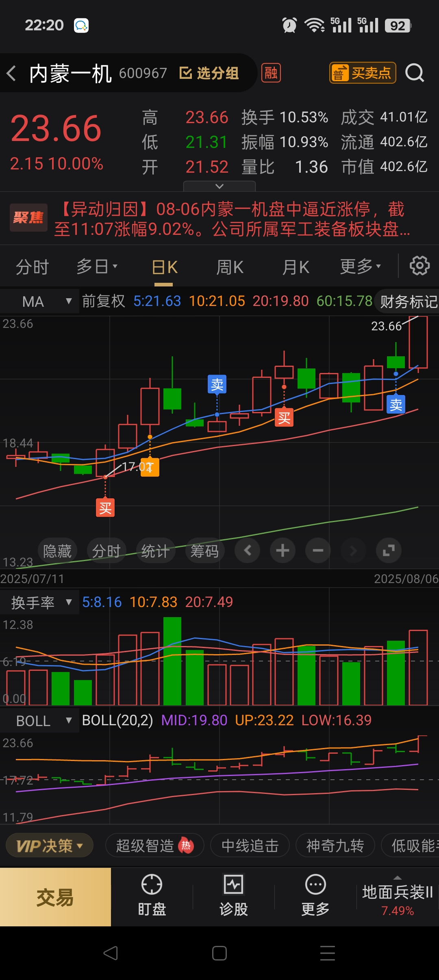Tap BOLL MID:19.80 value
The height and width of the screenshot is (980, 439).
[194, 720]
